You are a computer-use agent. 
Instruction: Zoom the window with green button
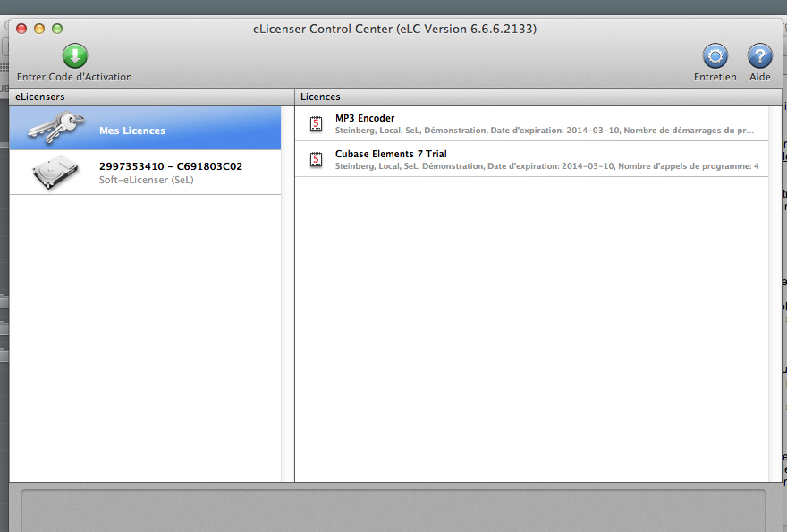pyautogui.click(x=57, y=29)
